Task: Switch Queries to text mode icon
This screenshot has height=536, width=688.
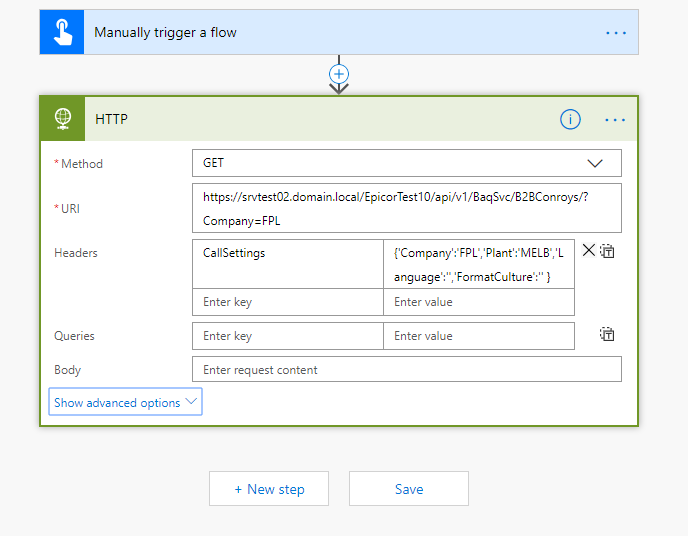Action: click(607, 335)
